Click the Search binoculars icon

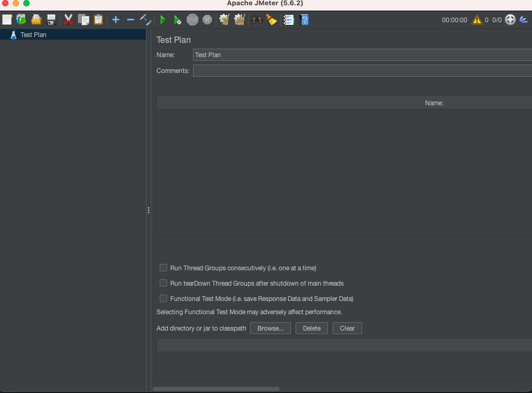pos(257,20)
